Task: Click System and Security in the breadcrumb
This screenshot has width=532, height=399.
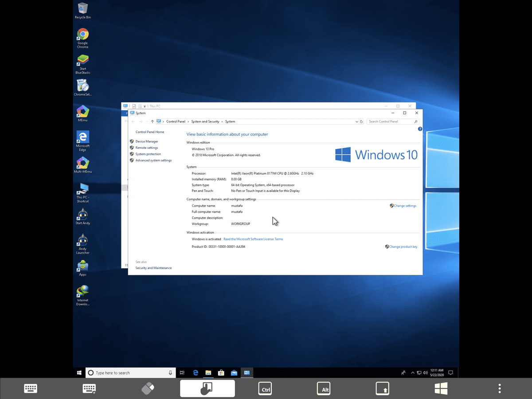Action: pyautogui.click(x=205, y=121)
